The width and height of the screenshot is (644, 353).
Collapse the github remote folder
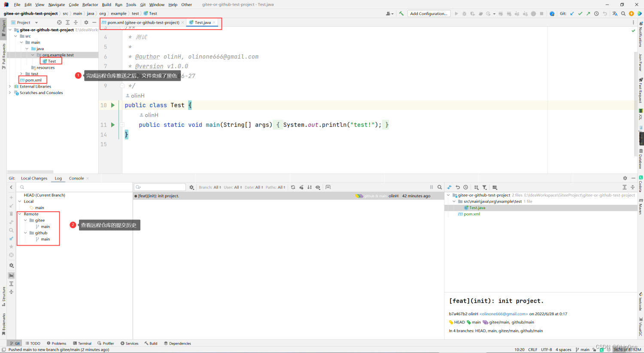click(25, 233)
